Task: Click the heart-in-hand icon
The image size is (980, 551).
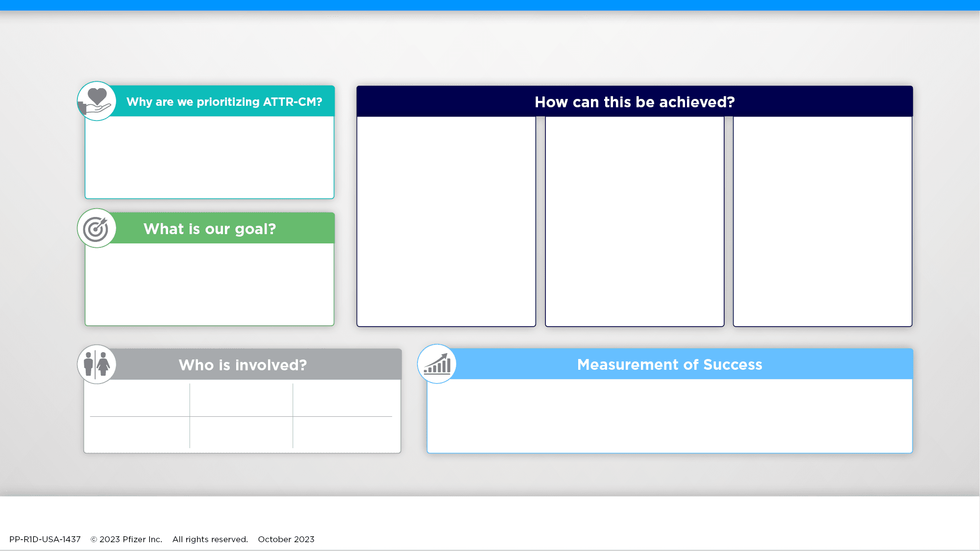Action: pyautogui.click(x=97, y=101)
